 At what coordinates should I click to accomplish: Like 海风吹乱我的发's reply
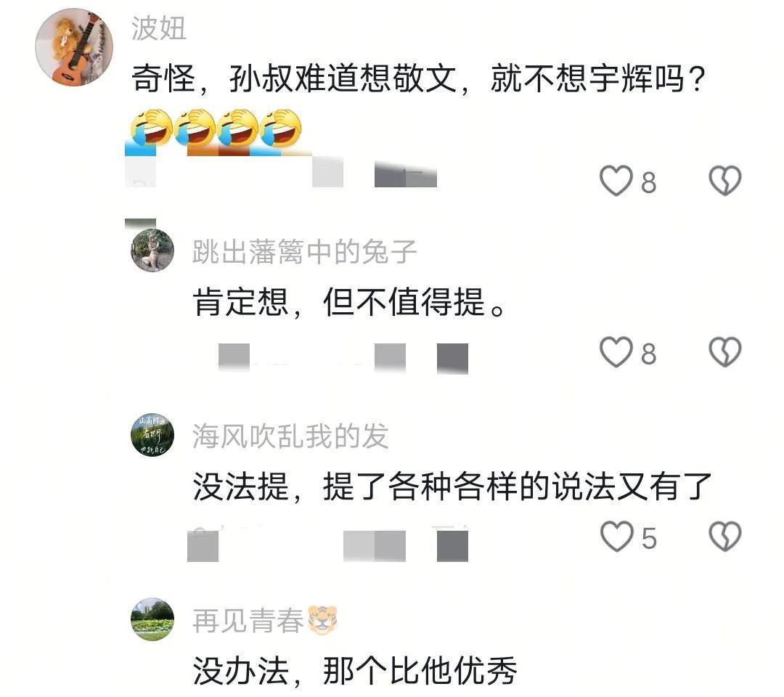[616, 537]
